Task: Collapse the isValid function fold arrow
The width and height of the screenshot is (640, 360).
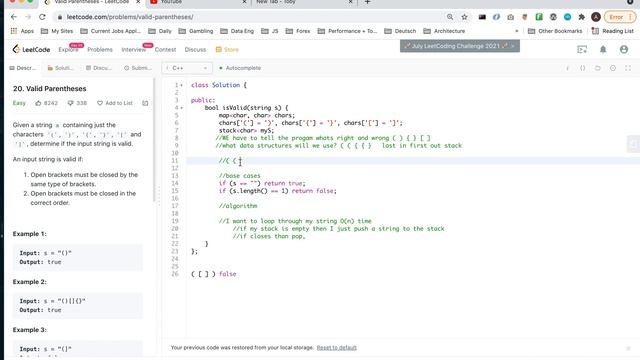Action: [x=182, y=108]
